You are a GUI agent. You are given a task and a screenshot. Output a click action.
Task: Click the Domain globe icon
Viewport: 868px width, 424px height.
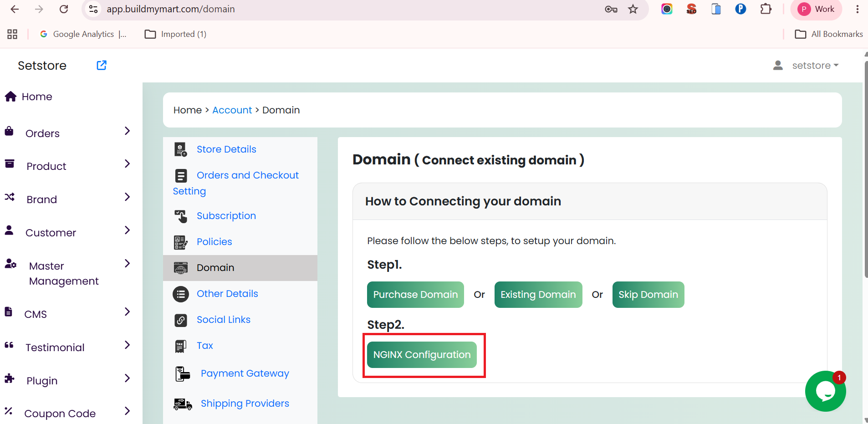[181, 268]
